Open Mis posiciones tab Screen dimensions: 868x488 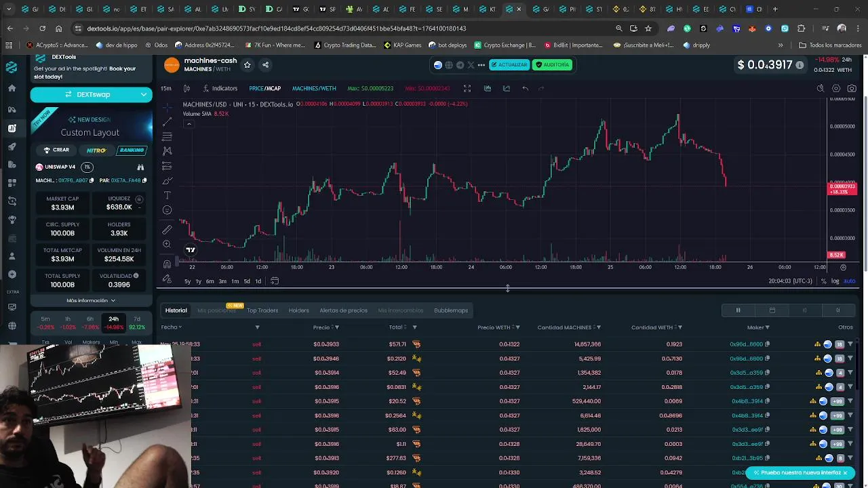click(216, 310)
